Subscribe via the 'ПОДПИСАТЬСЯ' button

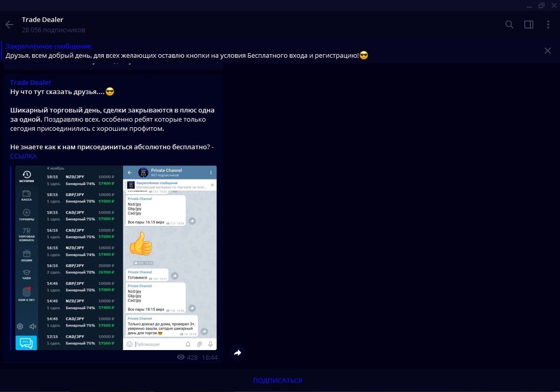coord(277,381)
